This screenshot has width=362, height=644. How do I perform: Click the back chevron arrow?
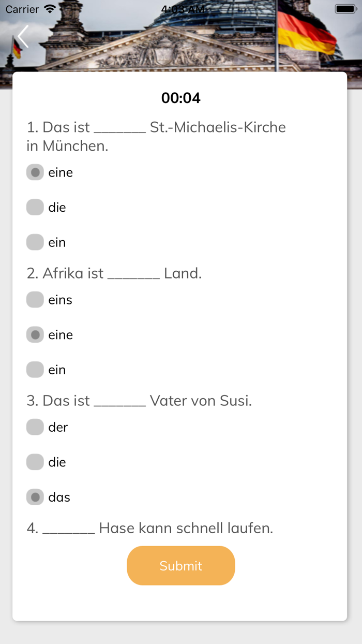[x=22, y=36]
